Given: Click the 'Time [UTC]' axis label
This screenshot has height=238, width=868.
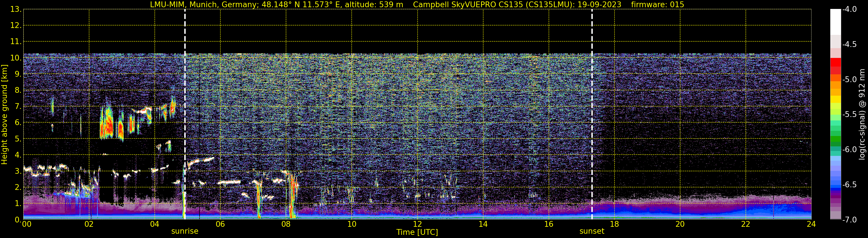Looking at the screenshot, I should 417,232.
